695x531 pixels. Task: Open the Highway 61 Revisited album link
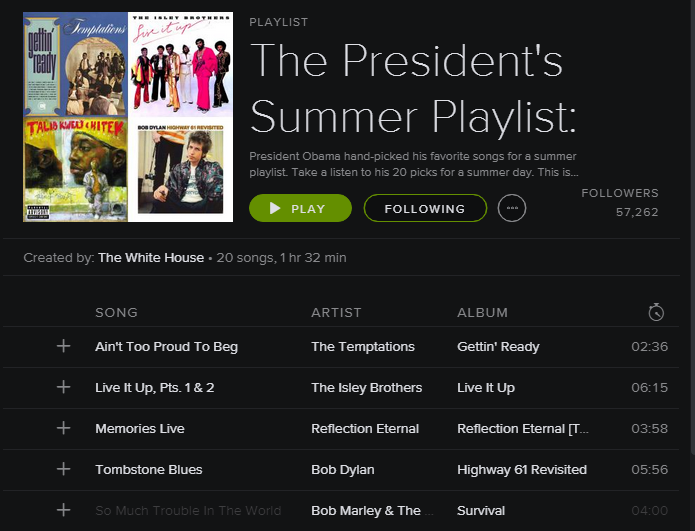522,469
